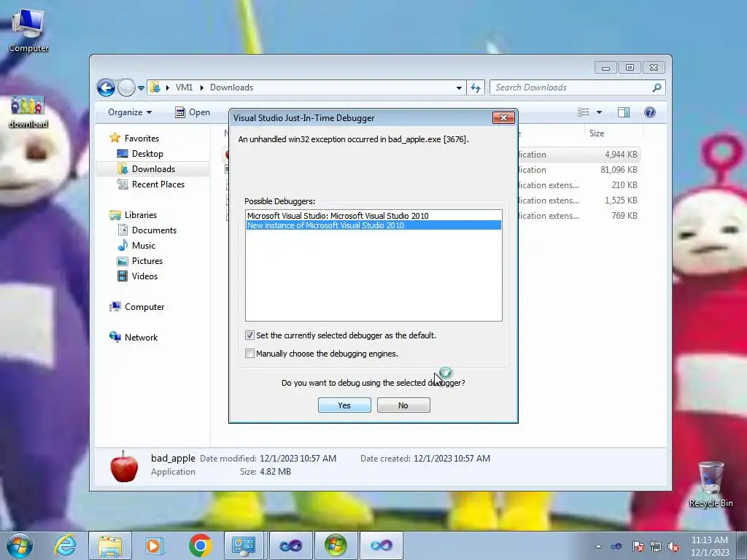This screenshot has width=747, height=560.
Task: Click the No button in debugger dialog
Action: point(403,405)
